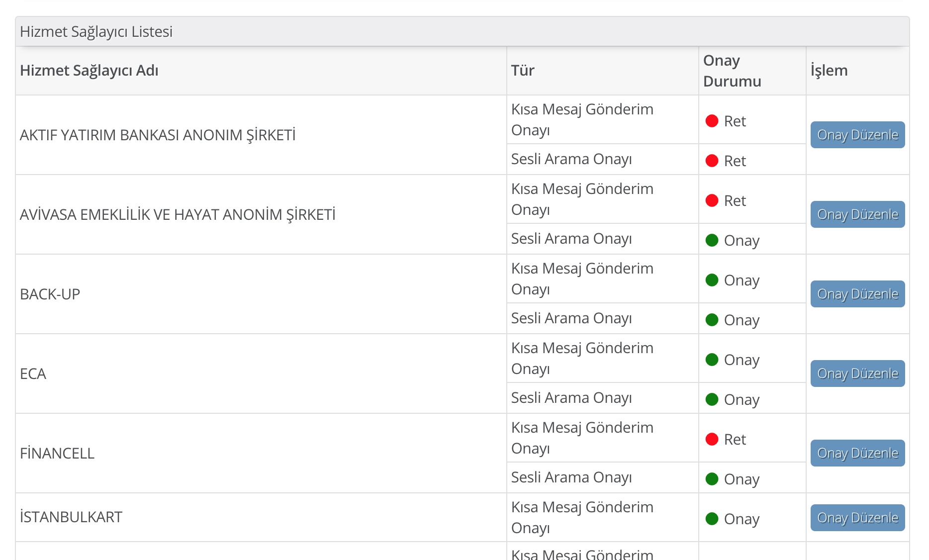
Task: Open Onay Düzenle for İSTANBULKART
Action: click(x=857, y=518)
